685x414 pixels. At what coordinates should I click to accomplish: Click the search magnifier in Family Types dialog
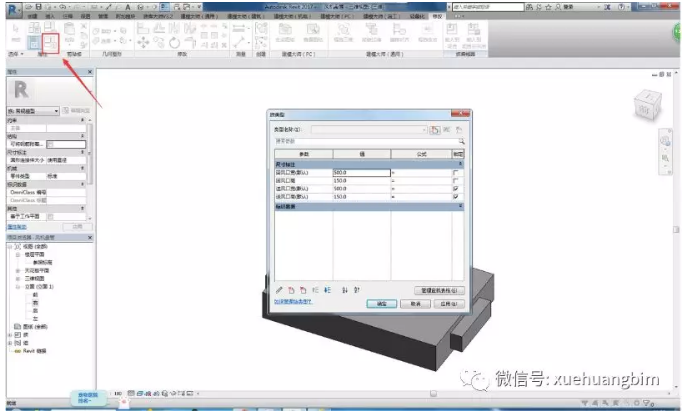tap(461, 141)
